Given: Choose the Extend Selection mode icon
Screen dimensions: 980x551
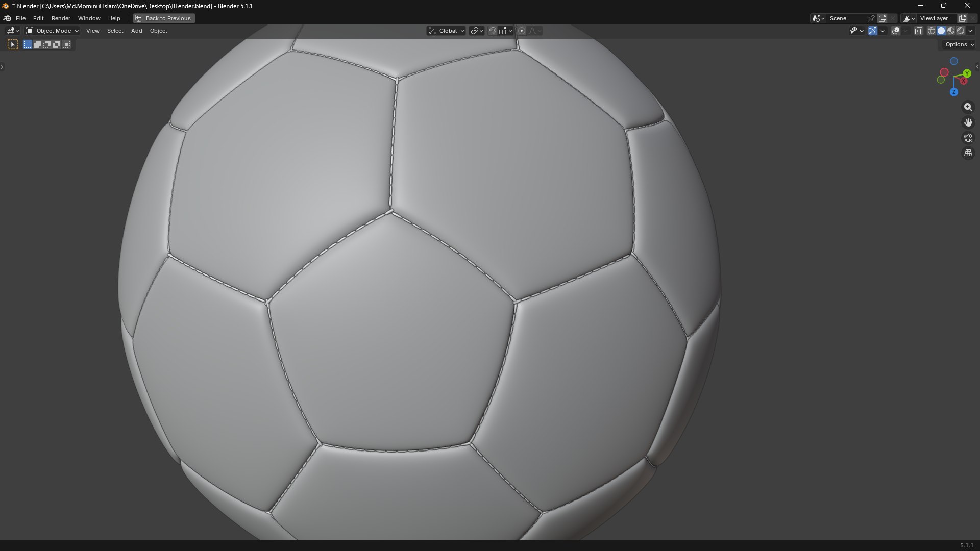Looking at the screenshot, I should (37, 45).
